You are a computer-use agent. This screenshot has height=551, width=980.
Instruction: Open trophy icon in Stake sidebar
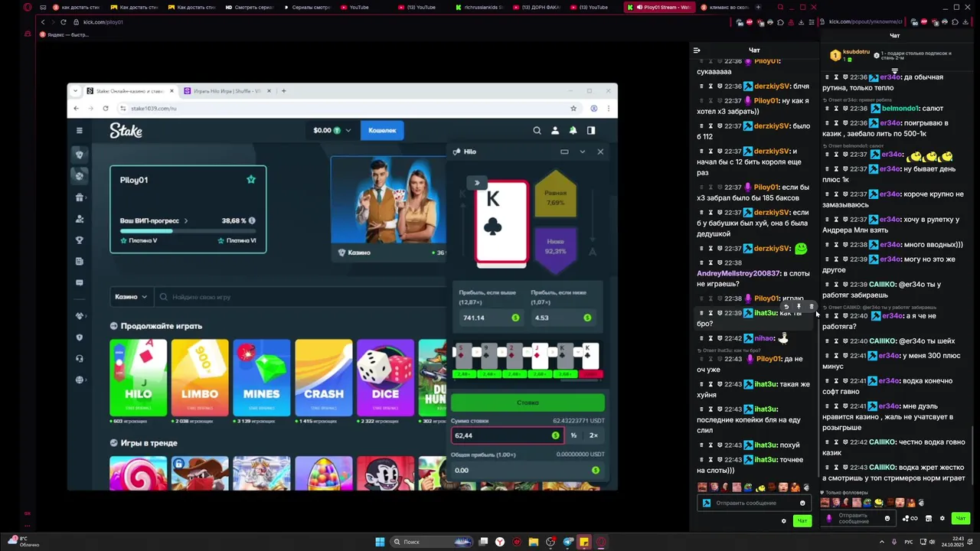tap(80, 240)
